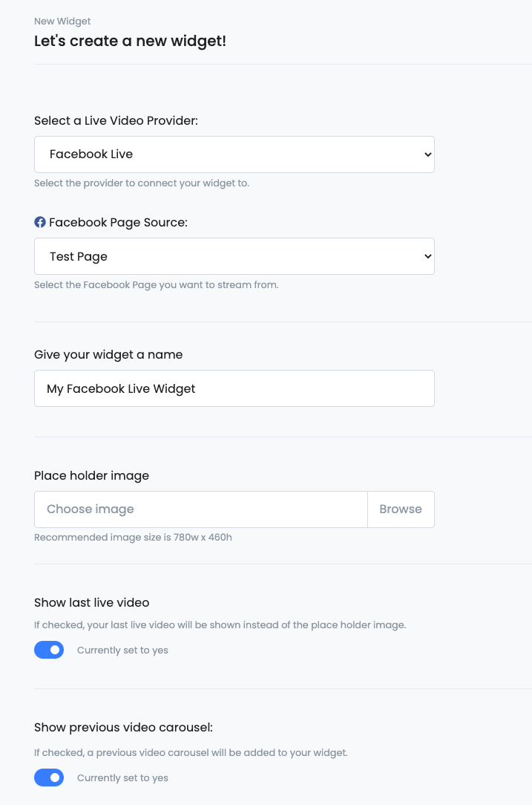Click the 'Select a Live Video Provider' label
Viewport: 532px width, 805px height.
pyautogui.click(x=116, y=120)
